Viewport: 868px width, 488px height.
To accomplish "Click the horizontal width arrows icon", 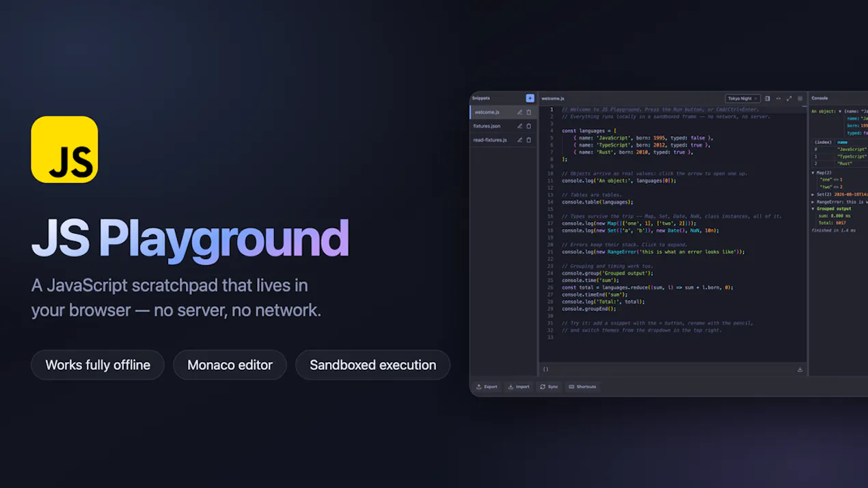I will point(778,98).
